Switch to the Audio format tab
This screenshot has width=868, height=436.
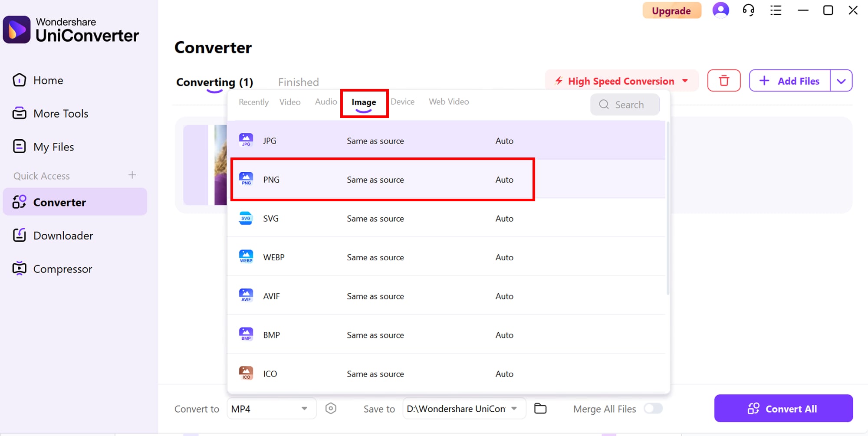[326, 102]
